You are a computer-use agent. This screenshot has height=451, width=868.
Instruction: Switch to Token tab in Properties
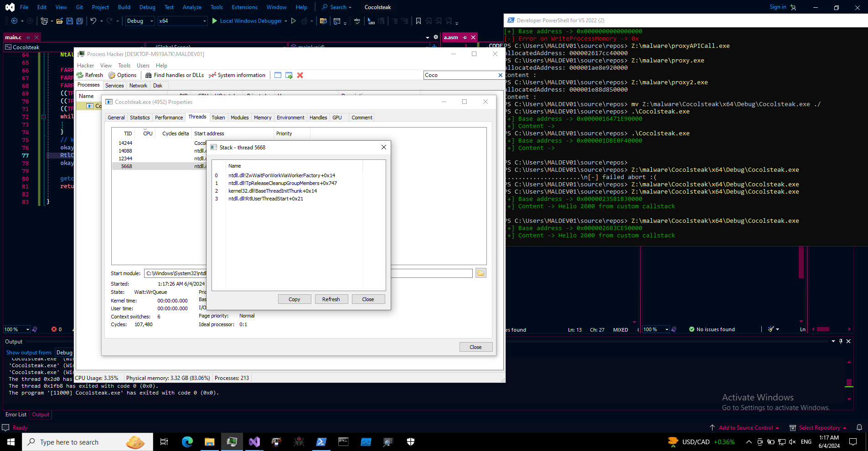(x=218, y=118)
